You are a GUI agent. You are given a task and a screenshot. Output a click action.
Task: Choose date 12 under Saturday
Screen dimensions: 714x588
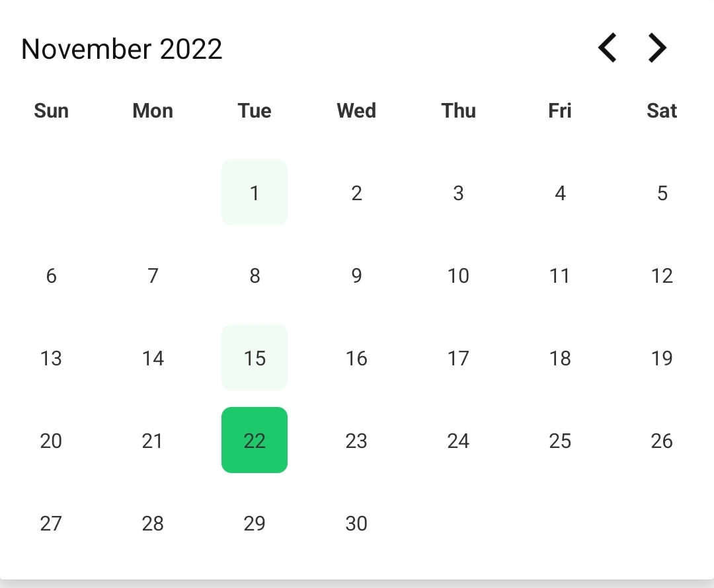[x=662, y=276]
